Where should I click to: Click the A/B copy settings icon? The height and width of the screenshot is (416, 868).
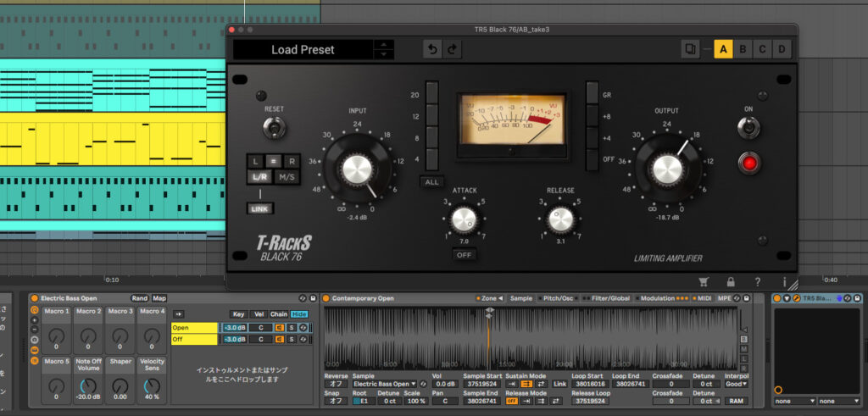[690, 49]
